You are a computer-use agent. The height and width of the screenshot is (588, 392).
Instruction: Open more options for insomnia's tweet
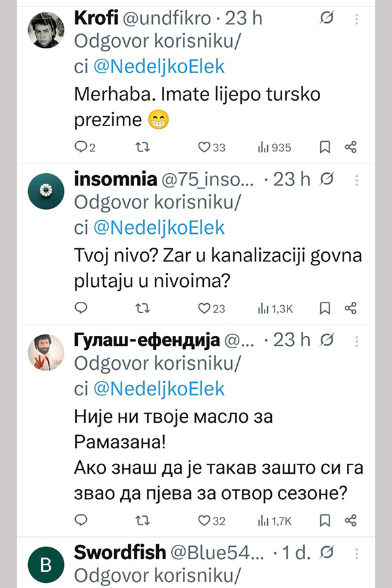357,179
